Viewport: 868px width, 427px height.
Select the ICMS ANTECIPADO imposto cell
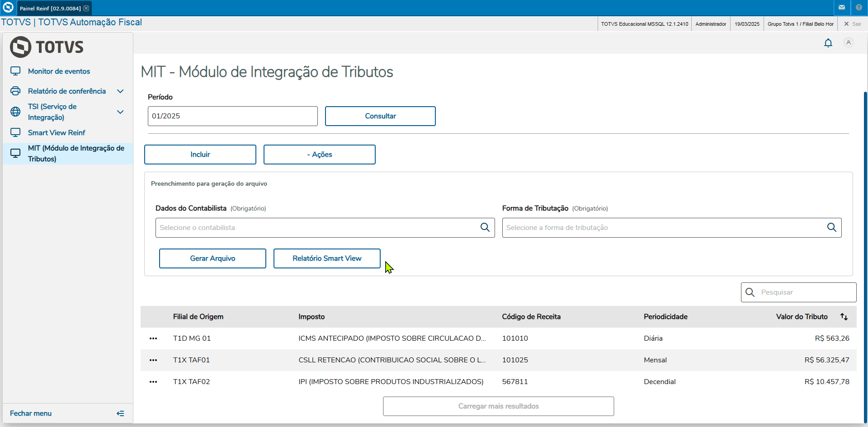(x=392, y=338)
